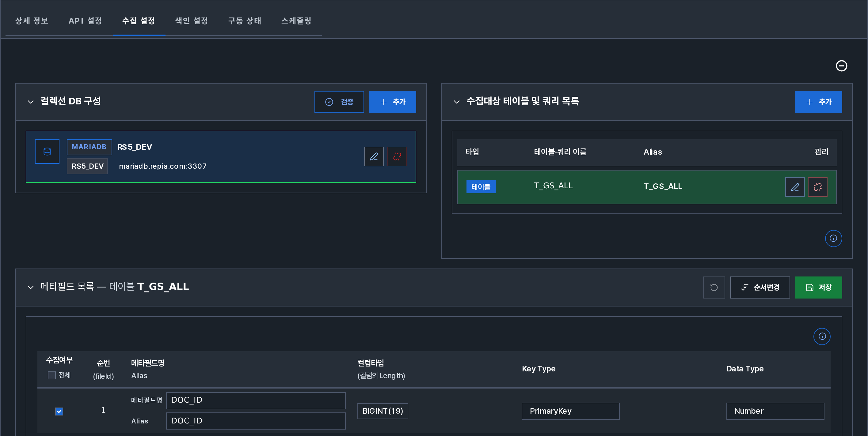Add a table with 추가 in 수집대상 panel
Image resolution: width=868 pixels, height=436 pixels.
click(x=818, y=102)
